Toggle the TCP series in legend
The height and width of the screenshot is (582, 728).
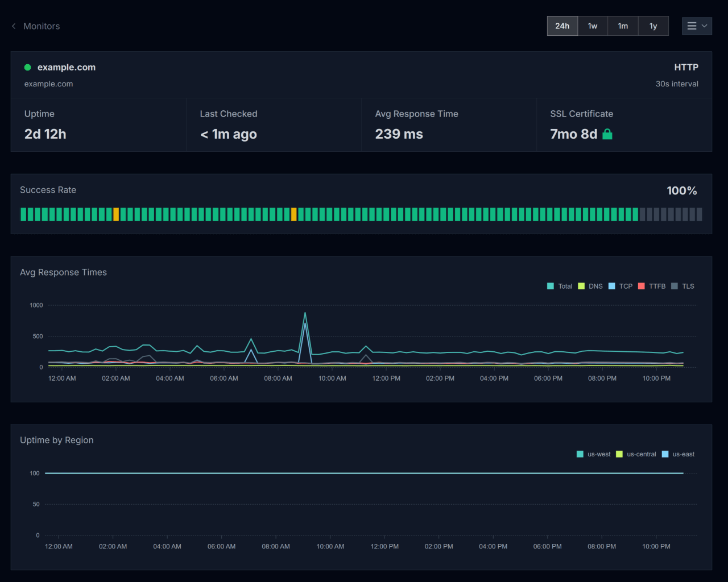[x=621, y=286]
